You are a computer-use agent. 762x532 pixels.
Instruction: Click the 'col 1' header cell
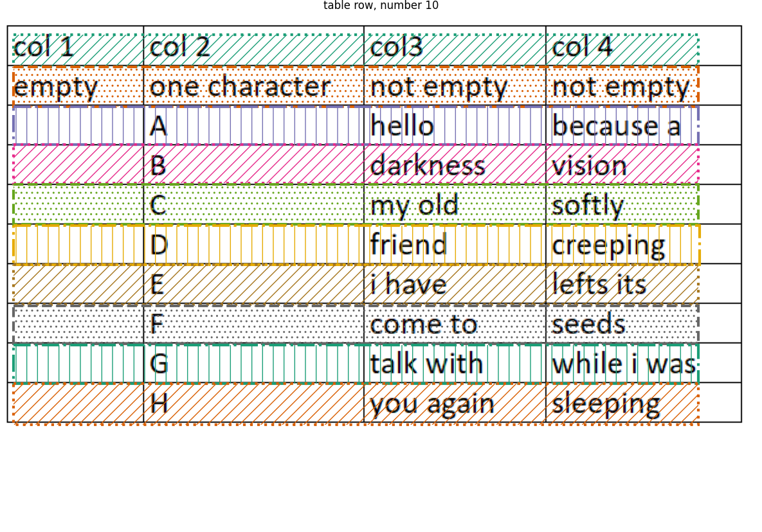75,46
